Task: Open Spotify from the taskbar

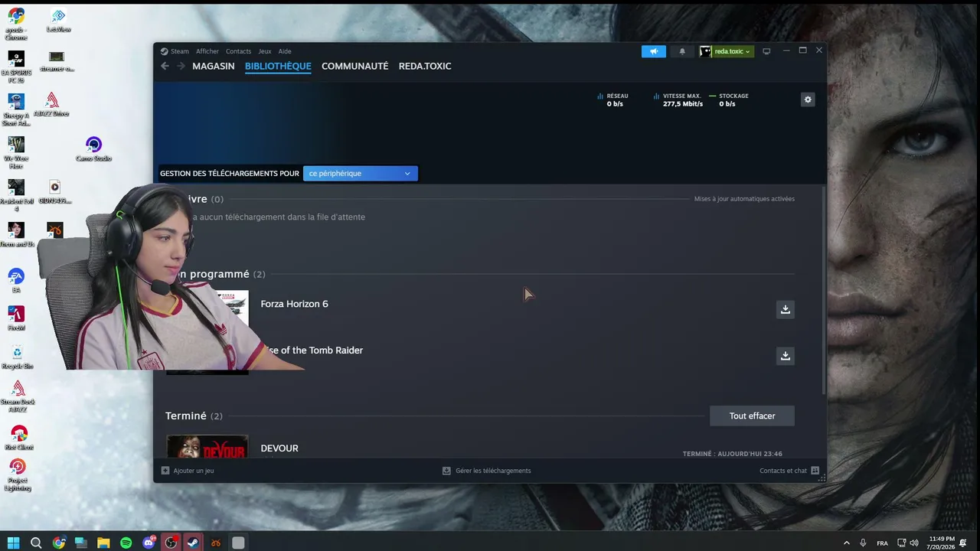Action: (126, 543)
